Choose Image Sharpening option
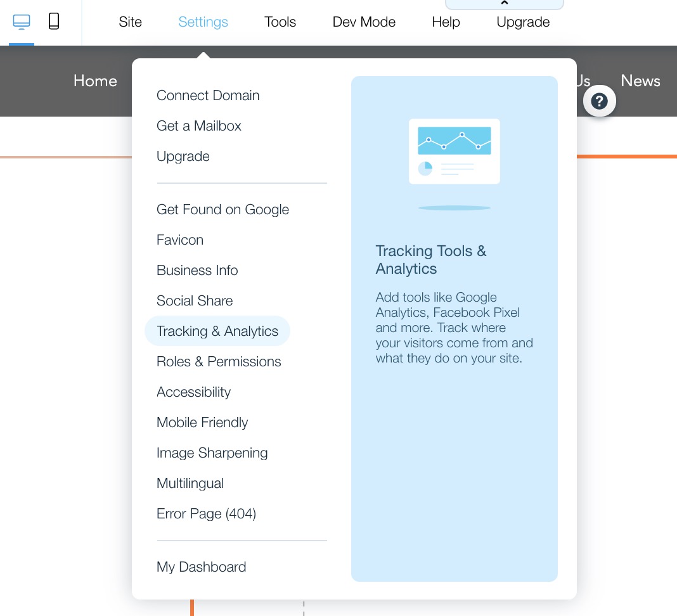Image resolution: width=677 pixels, height=616 pixels. point(212,453)
